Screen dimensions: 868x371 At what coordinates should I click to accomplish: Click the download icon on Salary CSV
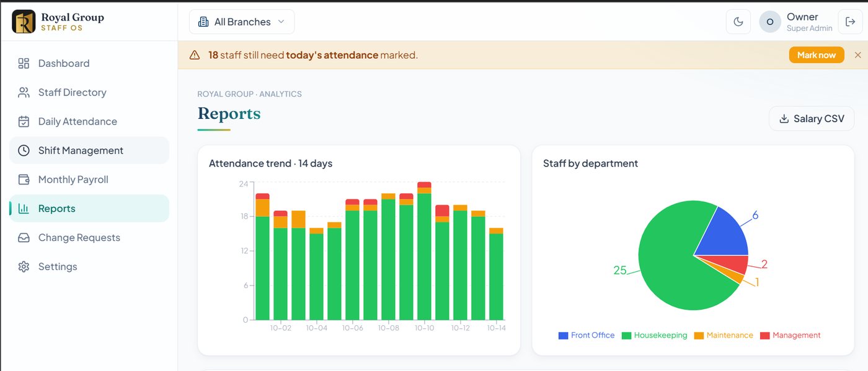pyautogui.click(x=784, y=119)
